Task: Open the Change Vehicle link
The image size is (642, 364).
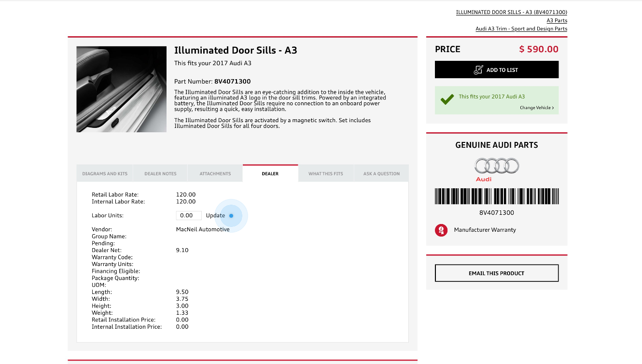Action: tap(537, 108)
